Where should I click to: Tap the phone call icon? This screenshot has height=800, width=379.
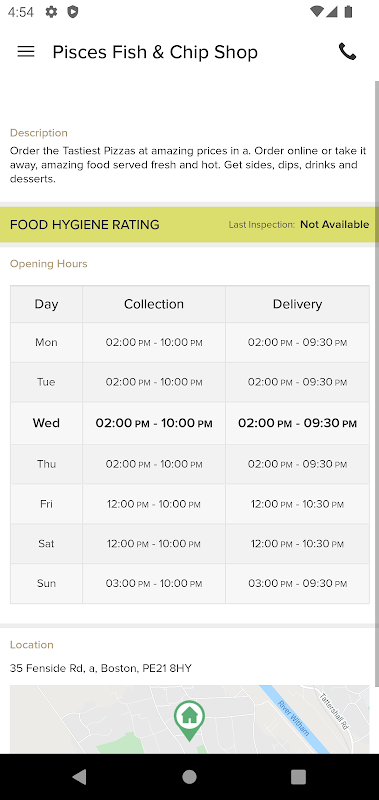click(347, 52)
